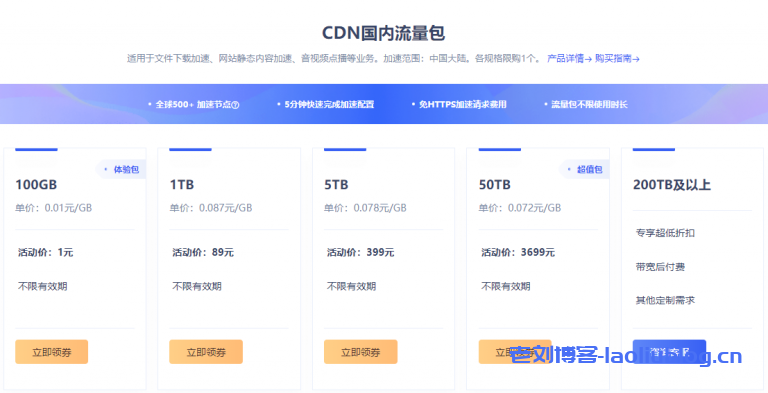Click 立即领券 on the 1TB card
The height and width of the screenshot is (393, 768).
[x=206, y=352]
